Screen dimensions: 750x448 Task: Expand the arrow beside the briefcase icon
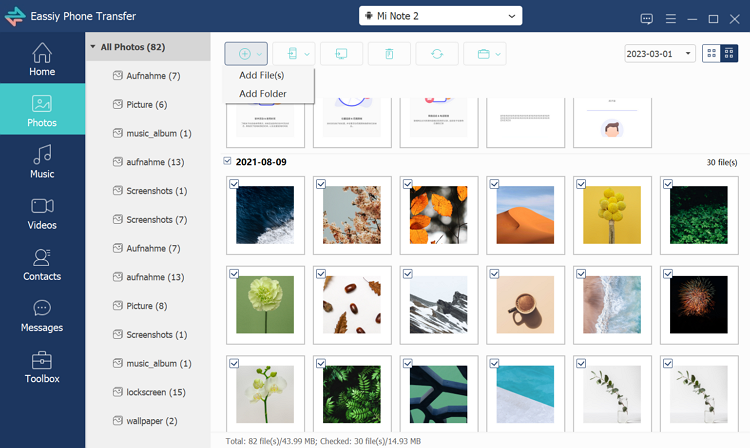pyautogui.click(x=498, y=54)
